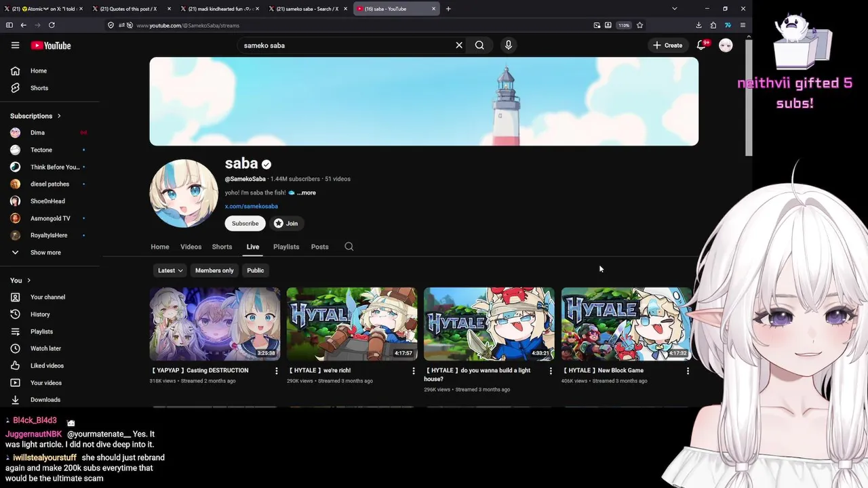This screenshot has height=488, width=868.
Task: Switch to the Videos tab
Action: point(191,247)
